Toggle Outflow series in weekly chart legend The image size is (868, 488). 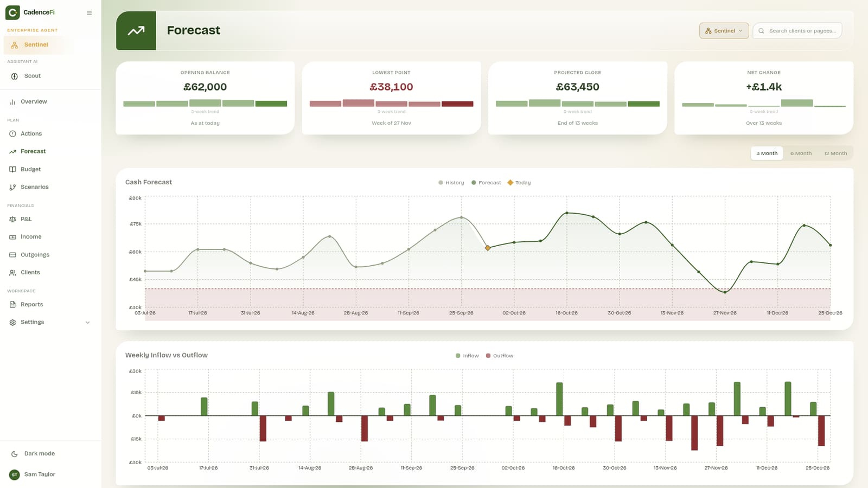coord(500,356)
